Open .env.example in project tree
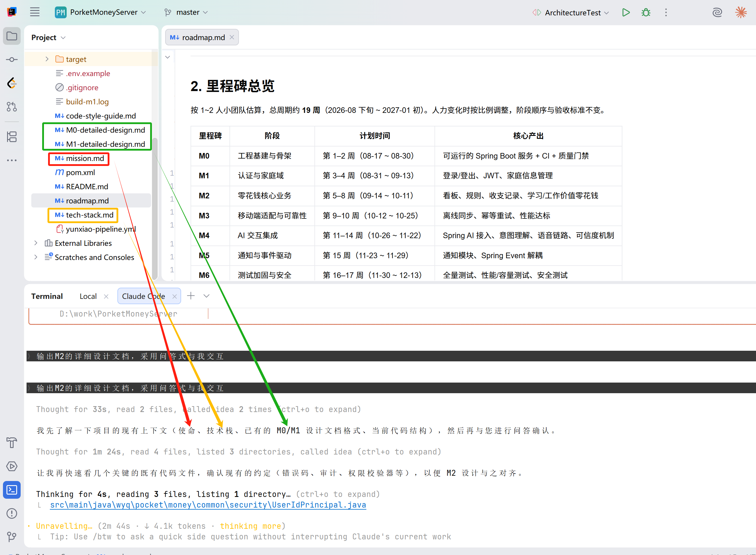756x555 pixels. tap(88, 73)
